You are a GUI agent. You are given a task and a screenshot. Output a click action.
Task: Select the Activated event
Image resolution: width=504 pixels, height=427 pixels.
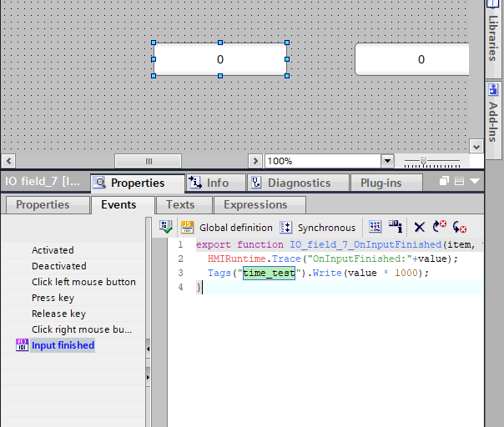53,250
